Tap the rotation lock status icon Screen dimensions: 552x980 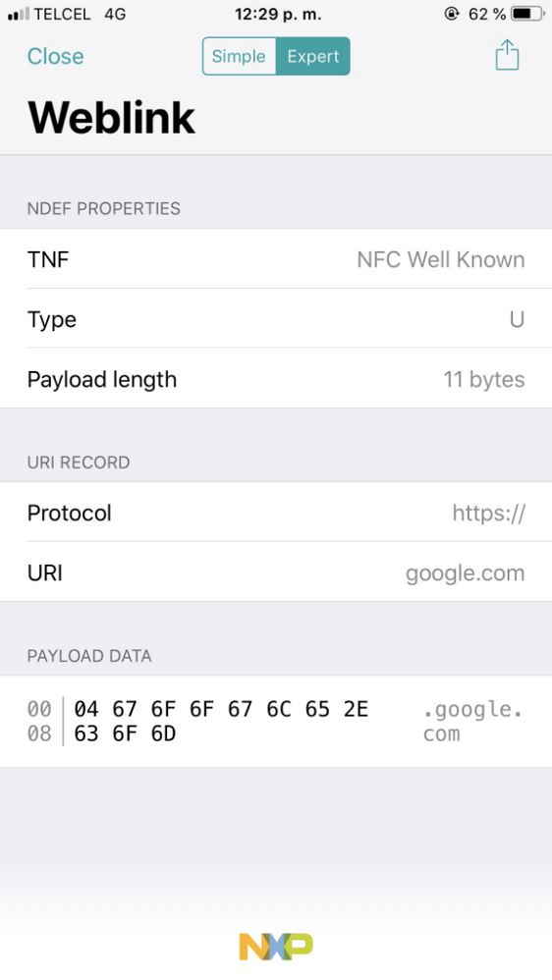pyautogui.click(x=452, y=13)
